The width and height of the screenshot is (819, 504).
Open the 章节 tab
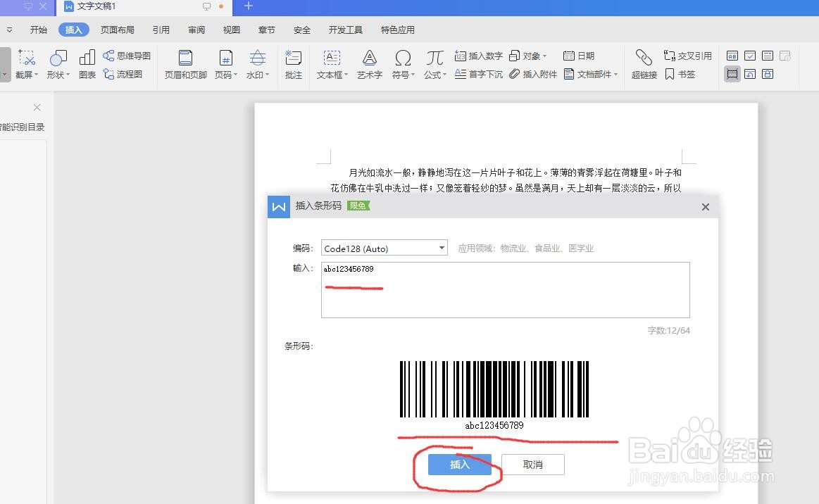pyautogui.click(x=266, y=30)
